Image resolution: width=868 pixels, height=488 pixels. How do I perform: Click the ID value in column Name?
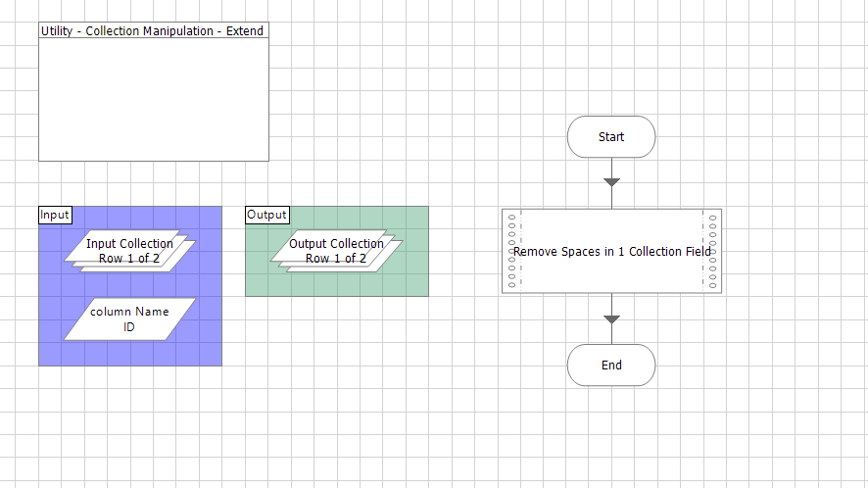129,327
